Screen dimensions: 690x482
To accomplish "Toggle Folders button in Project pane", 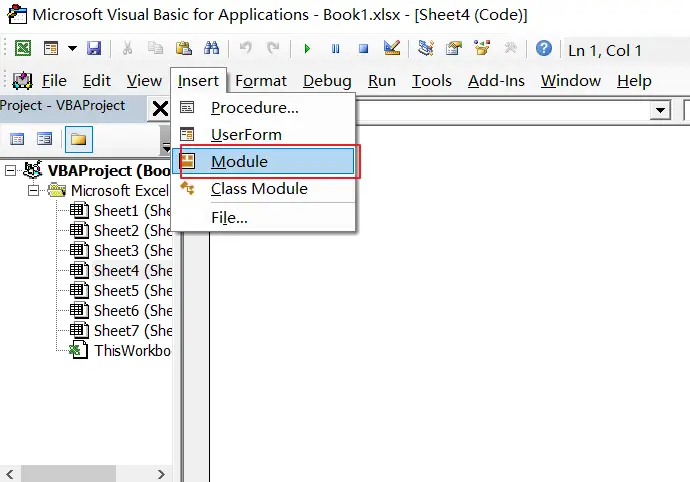I will coord(79,140).
